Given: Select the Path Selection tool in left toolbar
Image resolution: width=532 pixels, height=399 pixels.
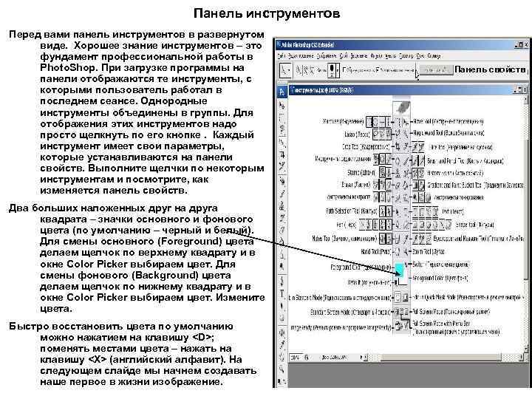Looking at the screenshot, I should pos(282,307).
